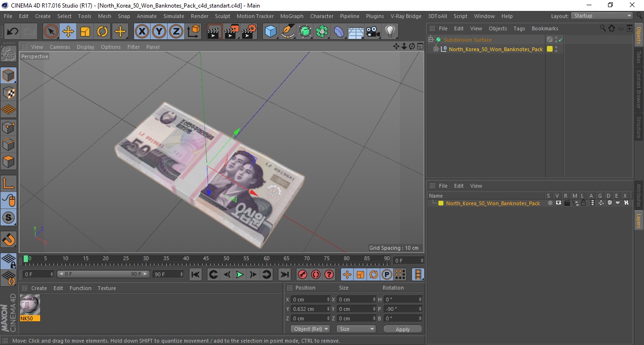Switch to Texture mode
Viewport: 644px width, 345px height.
pyautogui.click(x=9, y=92)
